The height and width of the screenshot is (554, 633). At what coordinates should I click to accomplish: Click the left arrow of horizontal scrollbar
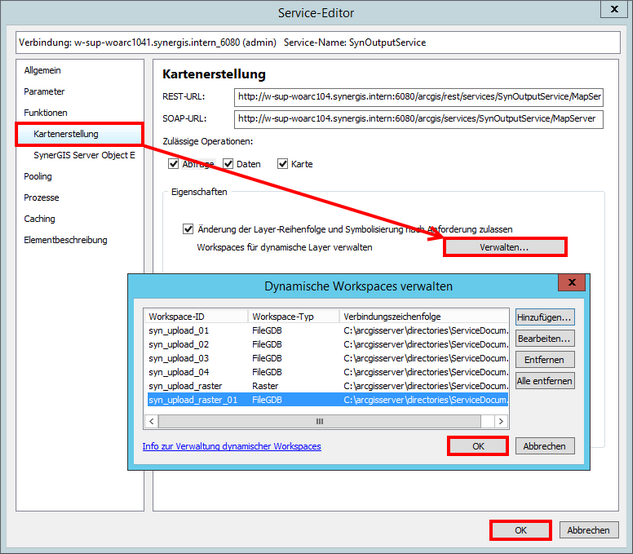151,421
